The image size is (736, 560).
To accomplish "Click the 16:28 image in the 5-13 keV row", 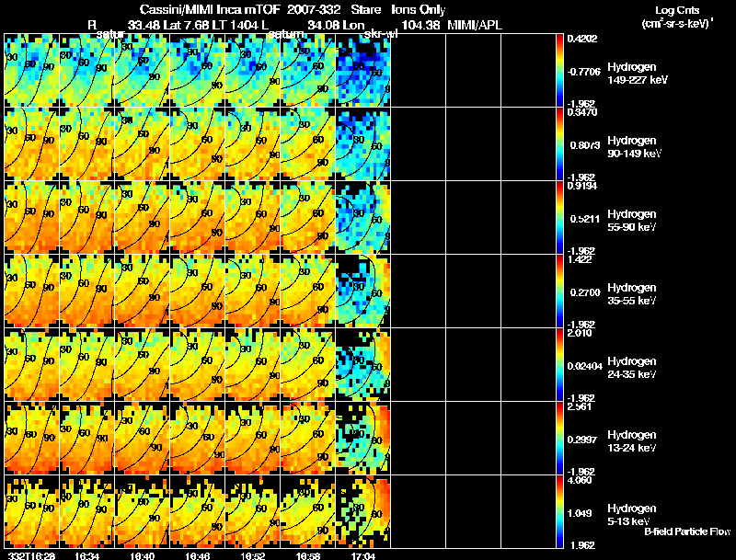I will pos(32,511).
